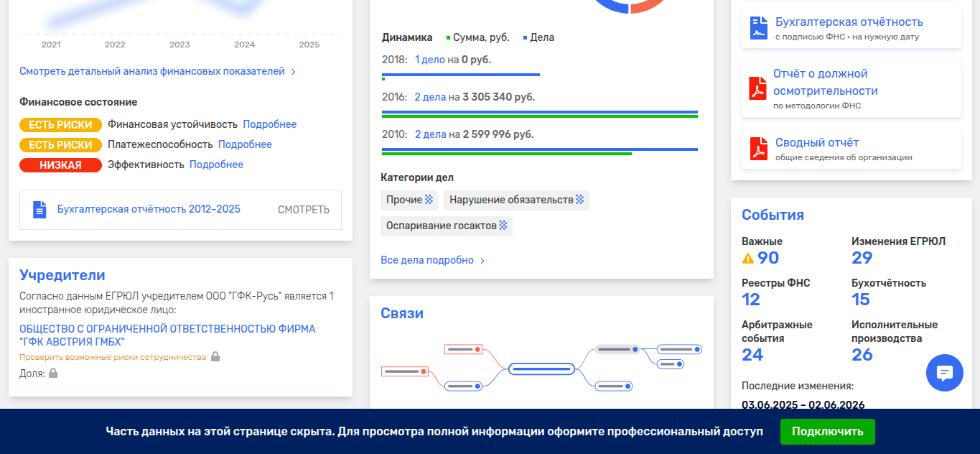Image resolution: width=980 pixels, height=454 pixels.
Task: Click the СМОТРЕТЬ button for accounting reports
Action: click(x=304, y=210)
